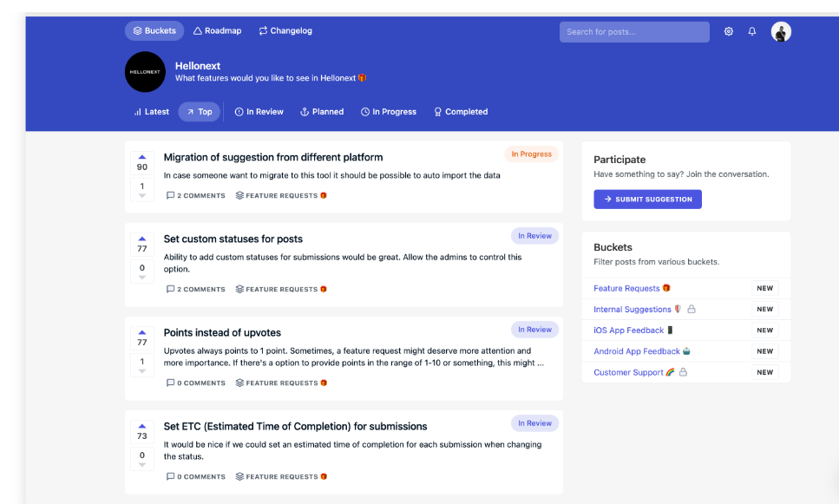Screen dimensions: 839x504
Task: Click the Submit Suggestion button
Action: [647, 200]
